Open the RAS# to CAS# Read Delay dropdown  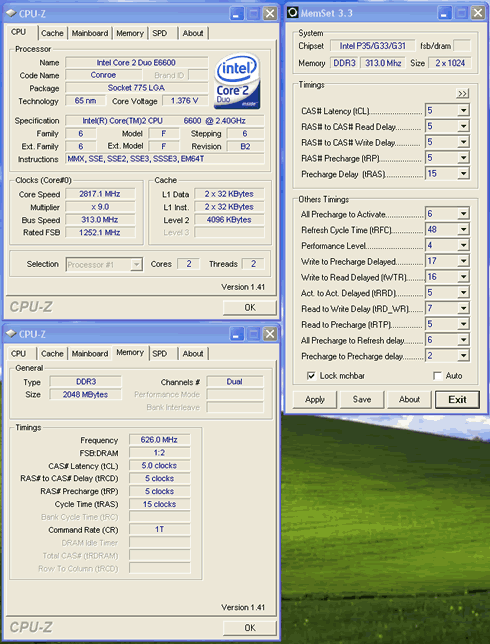coord(463,126)
